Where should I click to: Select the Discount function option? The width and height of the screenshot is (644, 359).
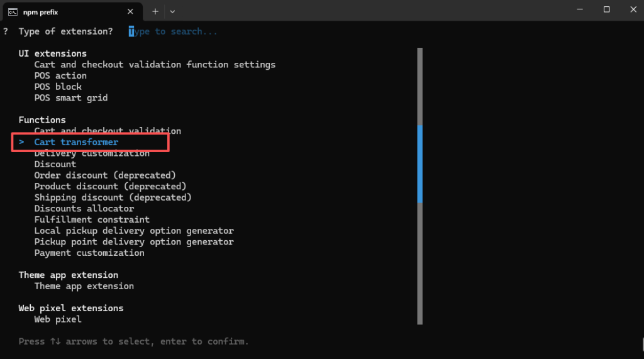tap(55, 164)
